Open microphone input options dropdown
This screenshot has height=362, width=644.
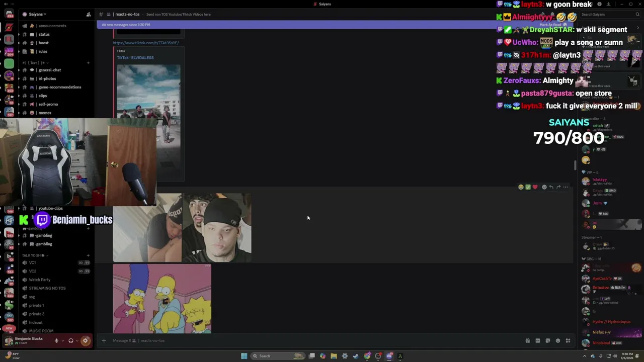coord(62,341)
